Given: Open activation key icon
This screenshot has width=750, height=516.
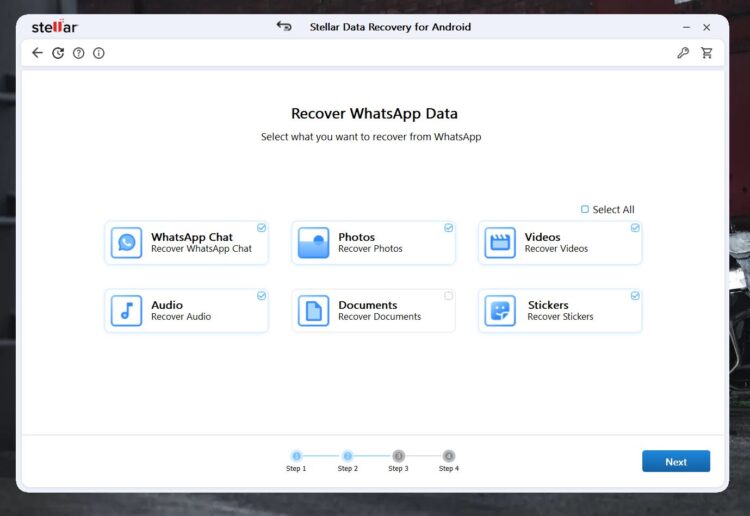Looking at the screenshot, I should click(x=683, y=53).
